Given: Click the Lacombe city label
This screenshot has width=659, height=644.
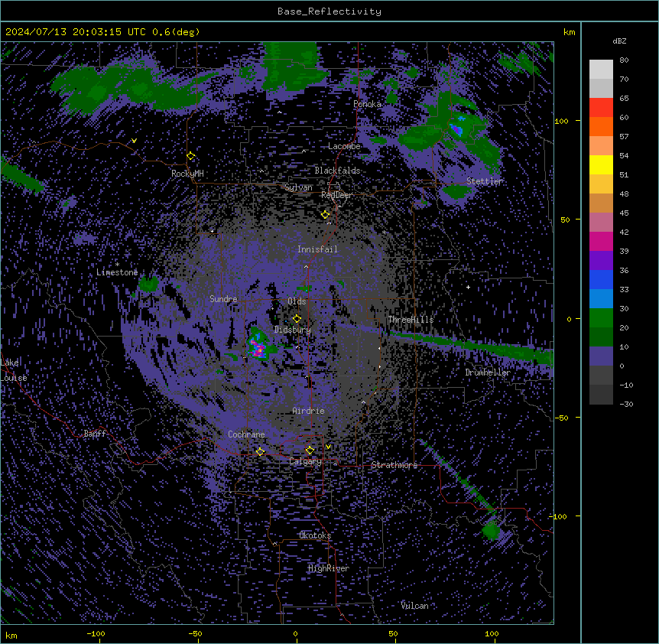Looking at the screenshot, I should pos(344,146).
